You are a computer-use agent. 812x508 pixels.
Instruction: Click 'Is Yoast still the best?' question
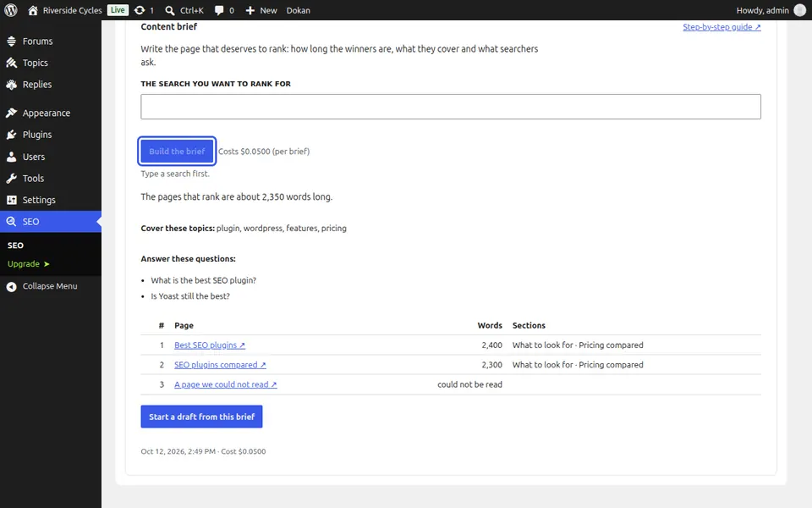190,296
